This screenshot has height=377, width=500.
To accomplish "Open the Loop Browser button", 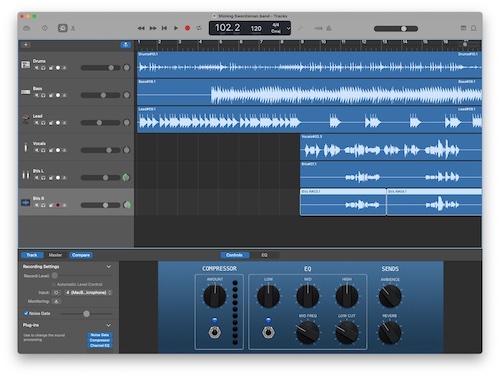I will [473, 28].
